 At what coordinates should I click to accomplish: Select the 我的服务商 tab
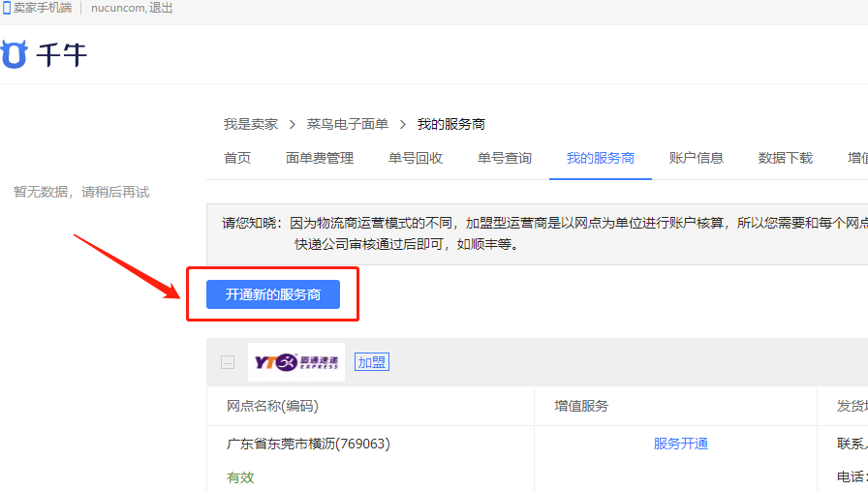coord(601,158)
